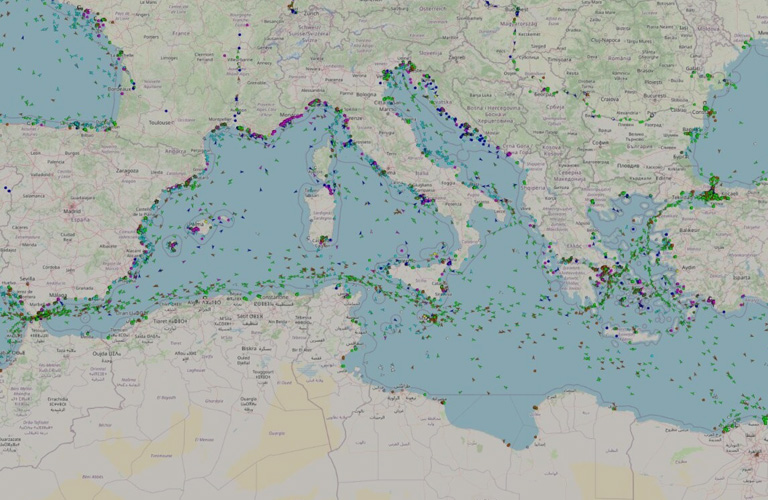Click the Ciudad Real label
768x500 pixels.
click(68, 237)
